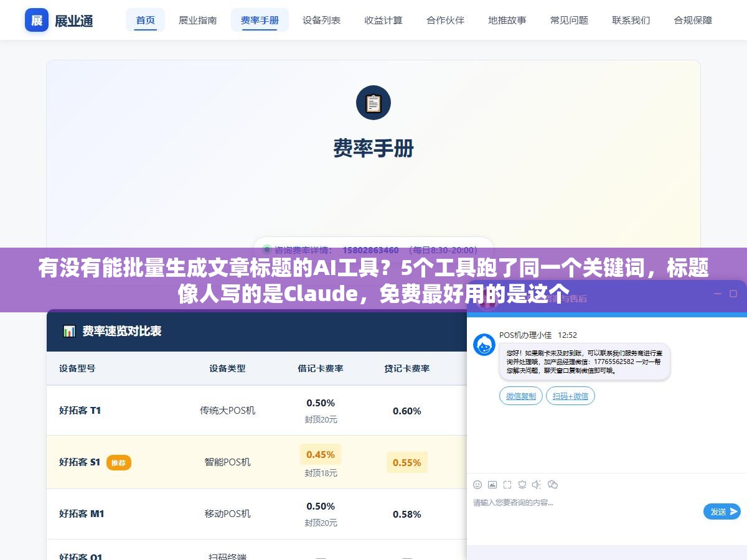Toggle the chat sound speaker icon
747x560 pixels.
pos(537,484)
